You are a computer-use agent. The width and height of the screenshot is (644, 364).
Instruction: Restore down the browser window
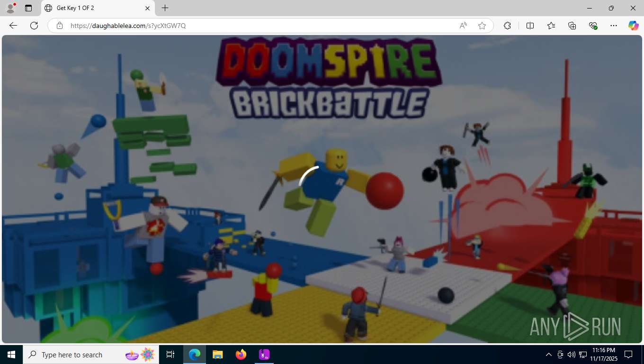pyautogui.click(x=611, y=8)
